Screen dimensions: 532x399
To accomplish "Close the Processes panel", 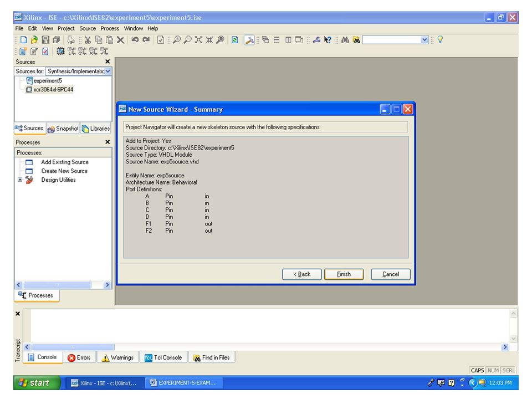I will pos(108,142).
